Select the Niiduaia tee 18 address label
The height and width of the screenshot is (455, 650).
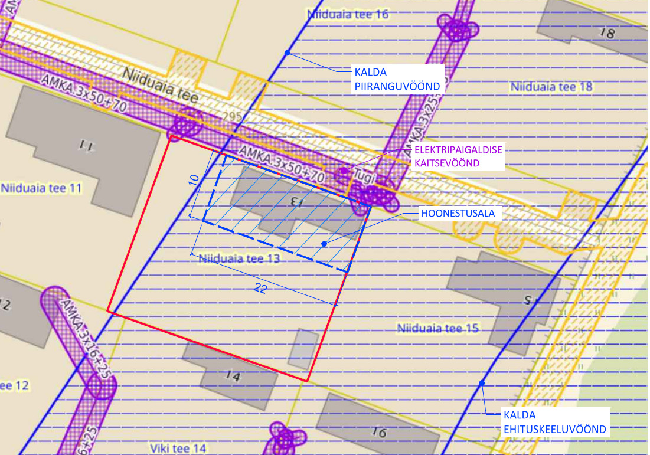coord(551,87)
